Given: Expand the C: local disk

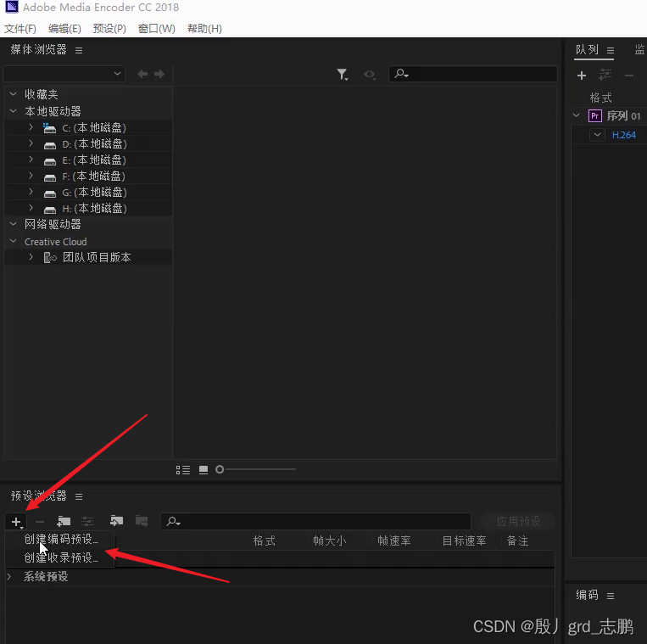Looking at the screenshot, I should pos(31,127).
